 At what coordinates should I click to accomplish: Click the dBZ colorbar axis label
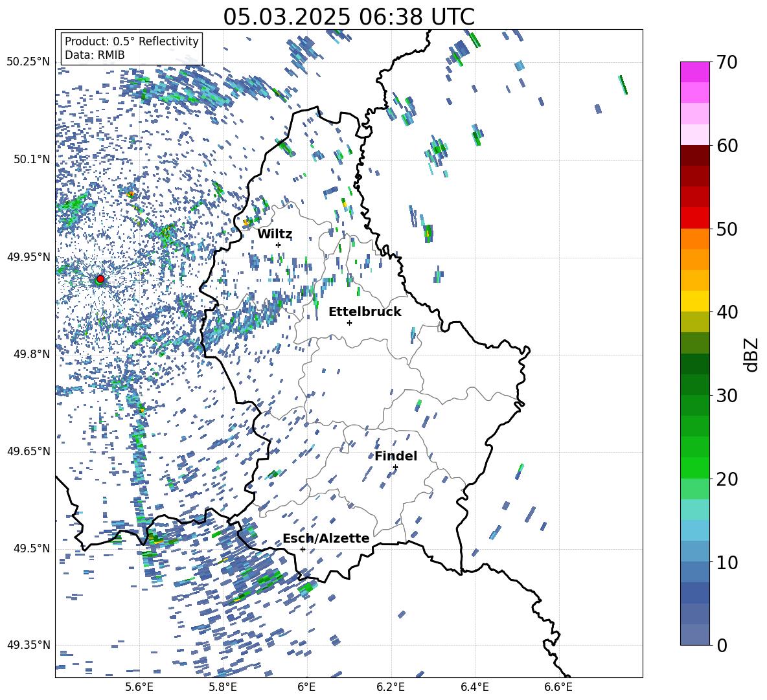click(x=752, y=354)
